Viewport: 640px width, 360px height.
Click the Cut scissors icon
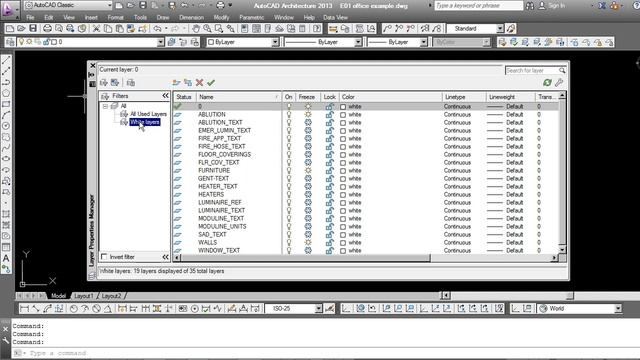pos(96,29)
